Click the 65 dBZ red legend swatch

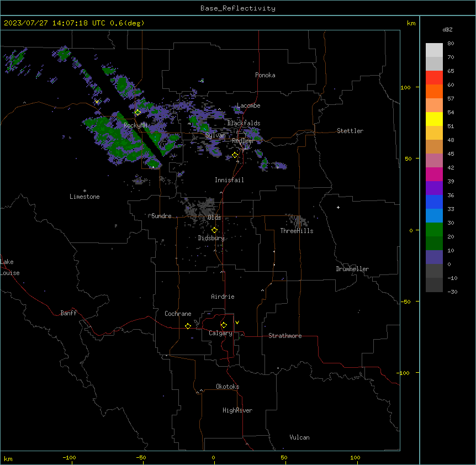click(x=434, y=77)
